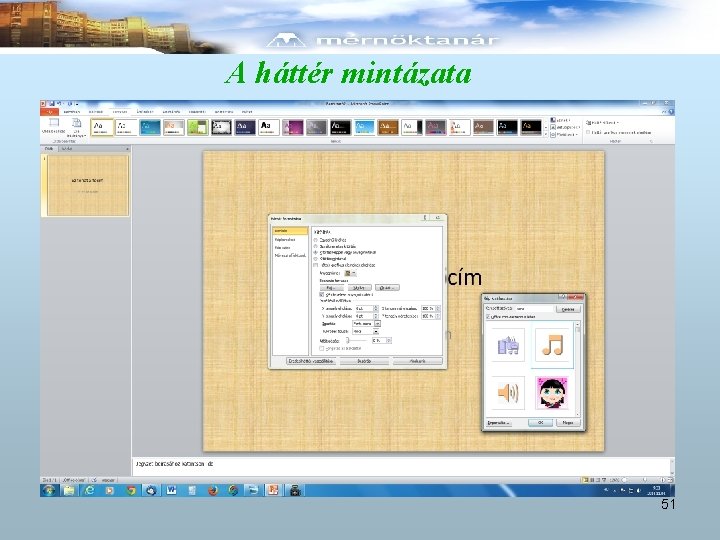Toggle tile picture as texture checkbox
The height and width of the screenshot is (540, 720).
(321, 295)
